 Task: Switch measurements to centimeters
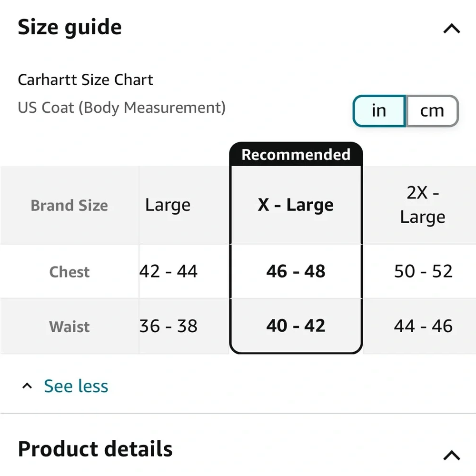point(432,111)
